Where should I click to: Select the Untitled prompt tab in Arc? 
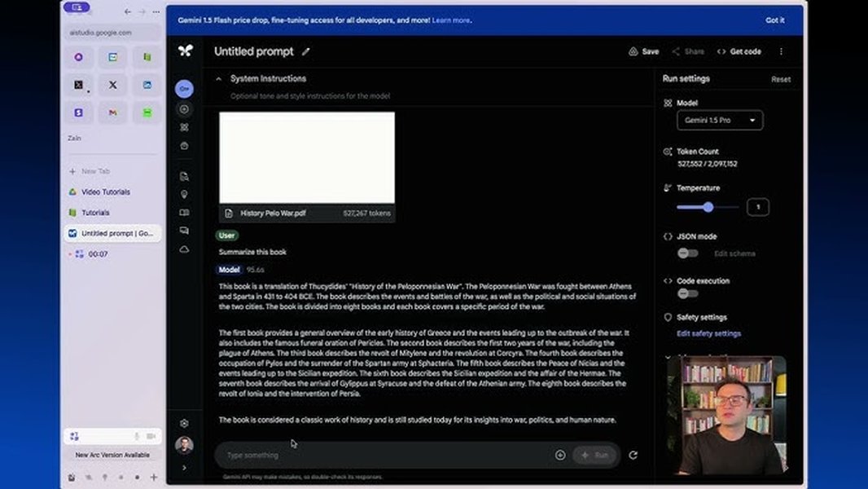[112, 233]
